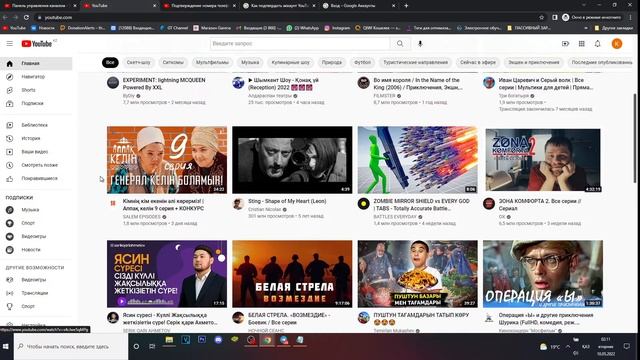Click the page vertical scrollbar

tap(635, 139)
